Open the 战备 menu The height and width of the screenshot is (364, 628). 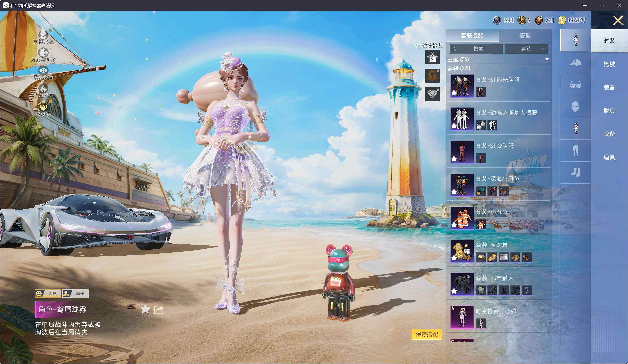(x=609, y=134)
